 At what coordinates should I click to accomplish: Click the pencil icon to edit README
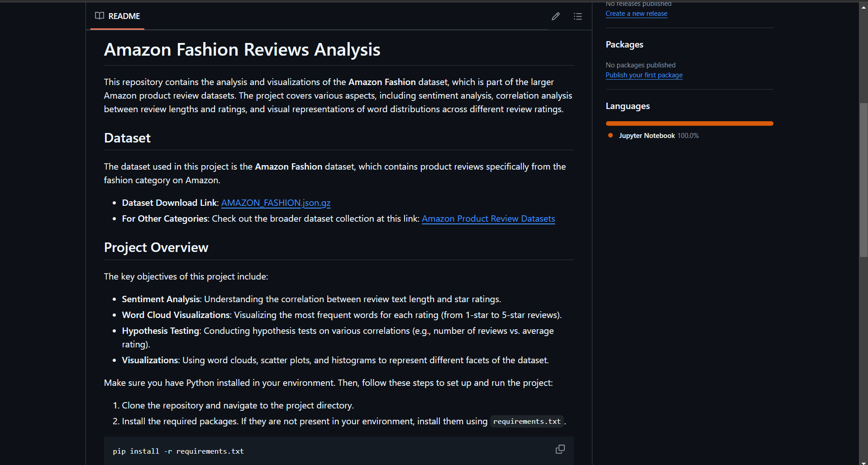click(x=556, y=16)
